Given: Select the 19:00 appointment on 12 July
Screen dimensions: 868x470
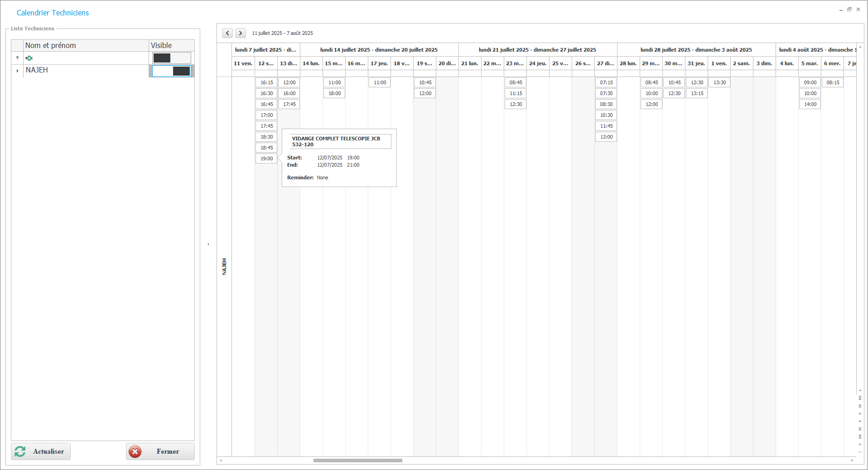Looking at the screenshot, I should (x=266, y=158).
